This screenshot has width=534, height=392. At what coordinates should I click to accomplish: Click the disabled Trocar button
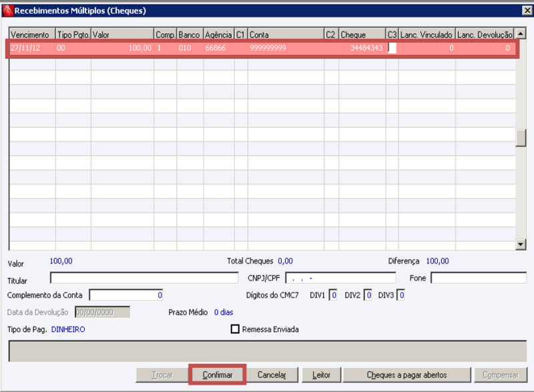[x=162, y=375]
